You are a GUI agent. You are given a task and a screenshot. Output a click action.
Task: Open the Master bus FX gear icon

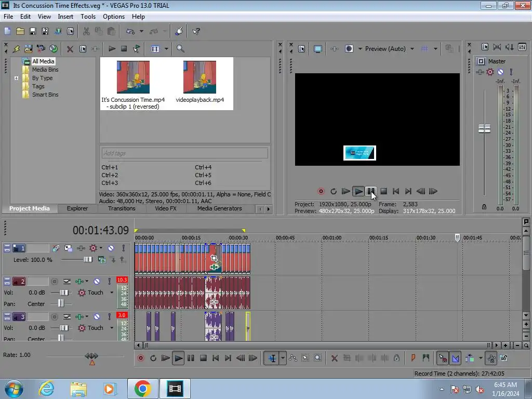[x=490, y=72]
